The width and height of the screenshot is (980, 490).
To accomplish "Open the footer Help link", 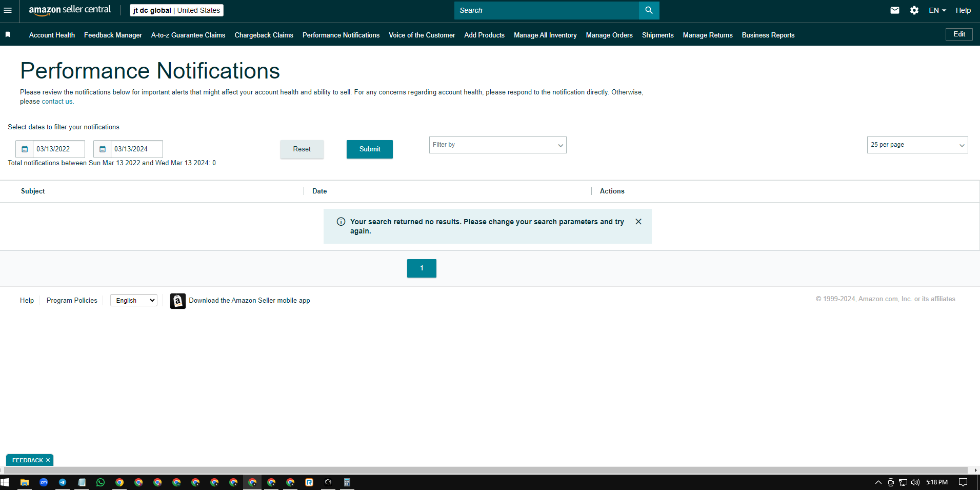I will tap(27, 301).
